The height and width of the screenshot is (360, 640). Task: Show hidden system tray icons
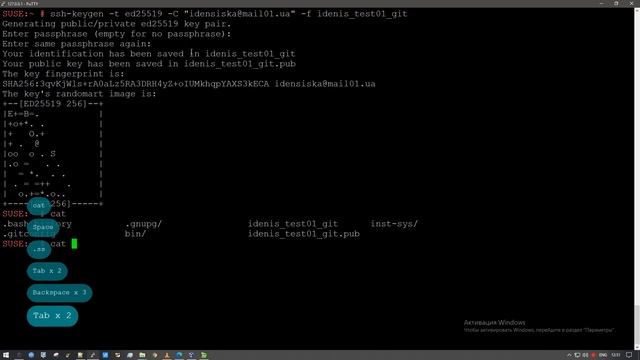569,356
